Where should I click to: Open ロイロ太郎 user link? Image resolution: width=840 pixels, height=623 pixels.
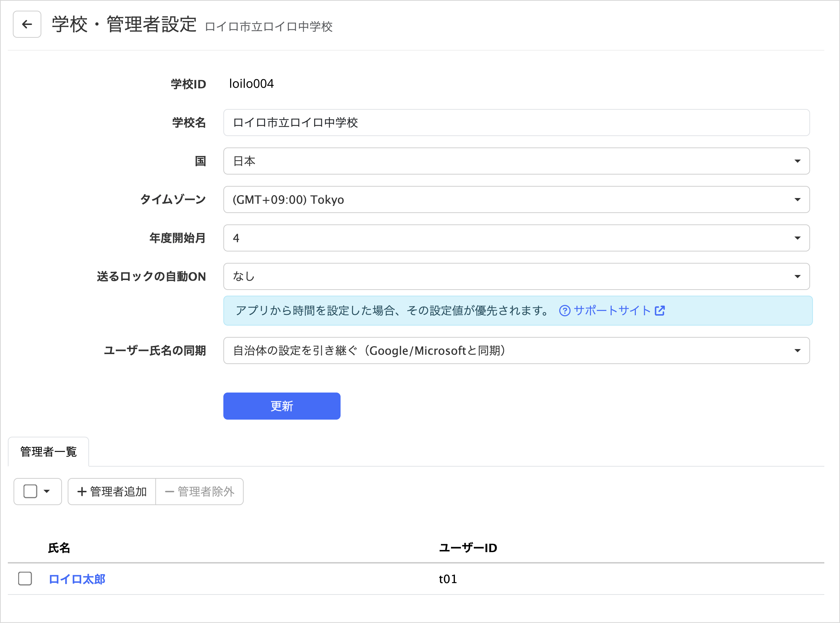[77, 579]
